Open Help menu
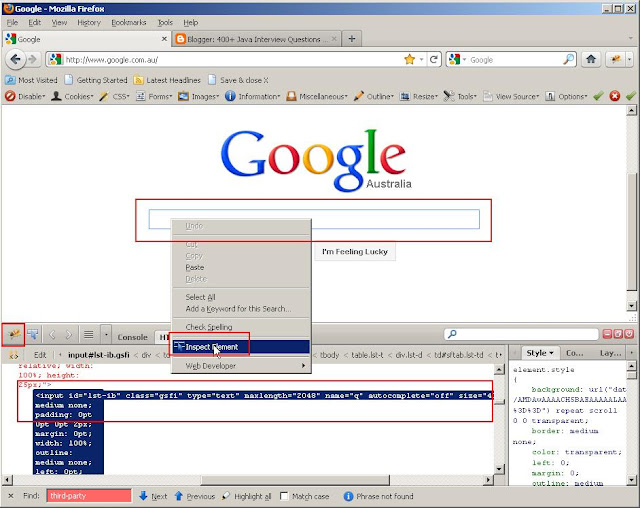This screenshot has height=508, width=640. [191, 22]
